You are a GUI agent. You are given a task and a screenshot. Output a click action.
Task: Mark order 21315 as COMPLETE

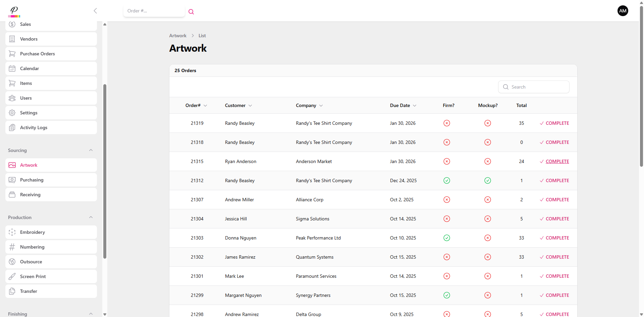coord(557,161)
